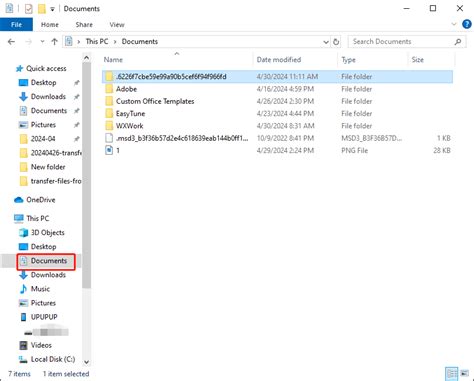Click the WXWork folder icon
The width and height of the screenshot is (474, 381).
coord(109,126)
